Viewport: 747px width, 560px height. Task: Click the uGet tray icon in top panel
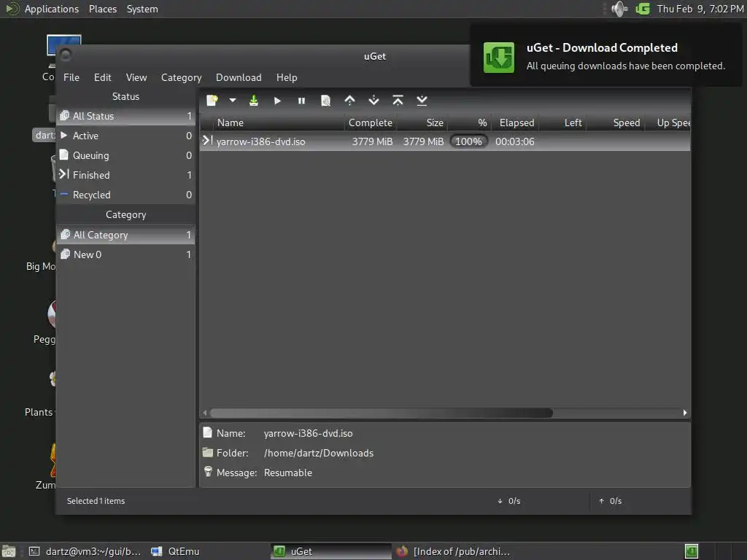point(643,9)
